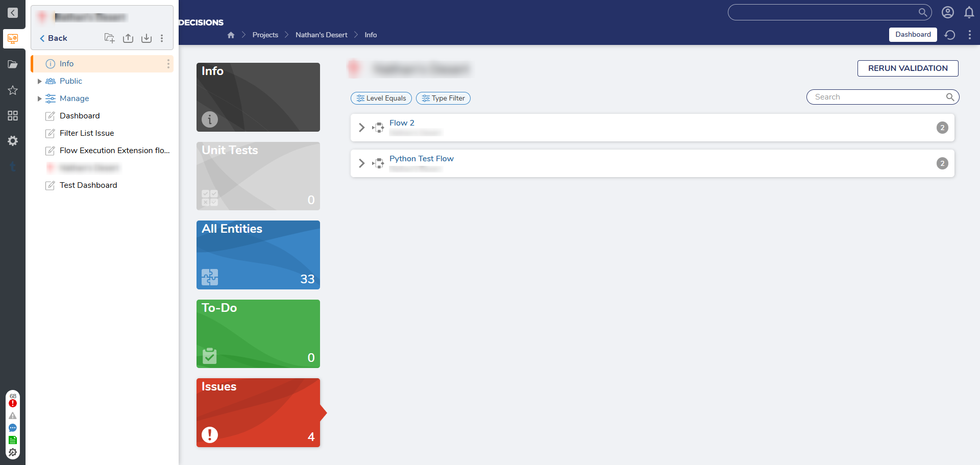Expand the Python Test Flow row
This screenshot has height=465, width=980.
(361, 163)
